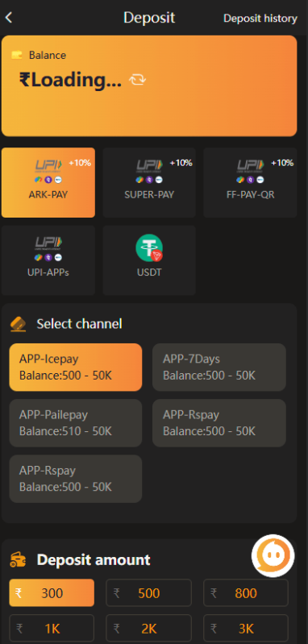Pick the ₹800 deposit amount
308x644 pixels.
point(246,592)
